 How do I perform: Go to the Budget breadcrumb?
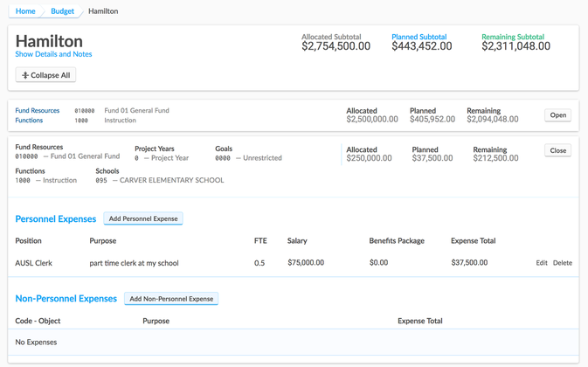pos(62,11)
